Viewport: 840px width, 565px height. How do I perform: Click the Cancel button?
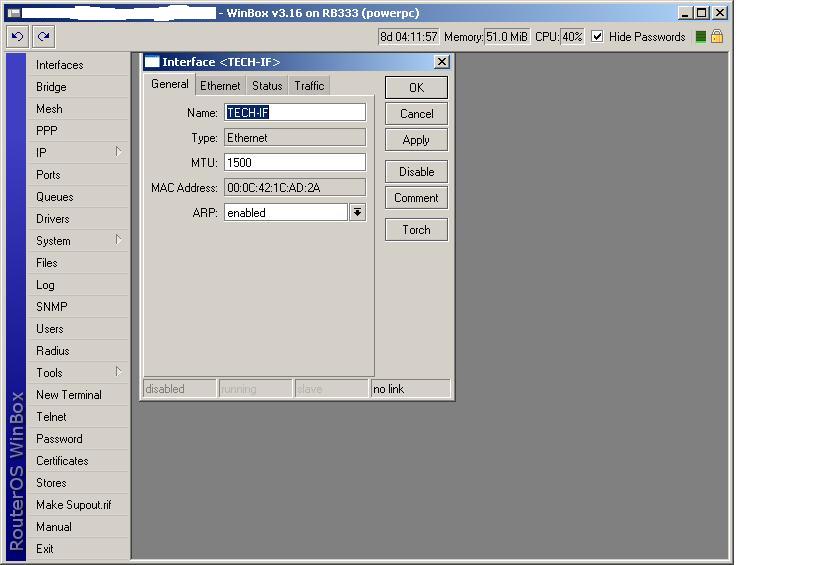click(416, 114)
